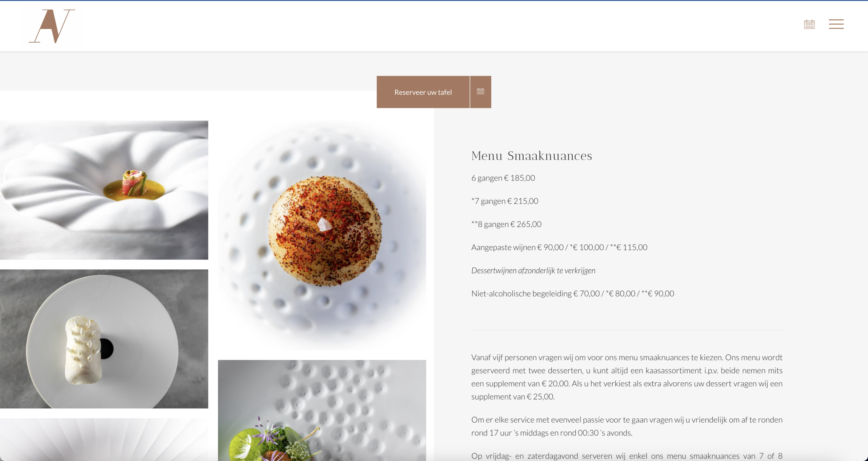The height and width of the screenshot is (461, 868).
Task: Open the calendar icon in the header
Action: [809, 24]
